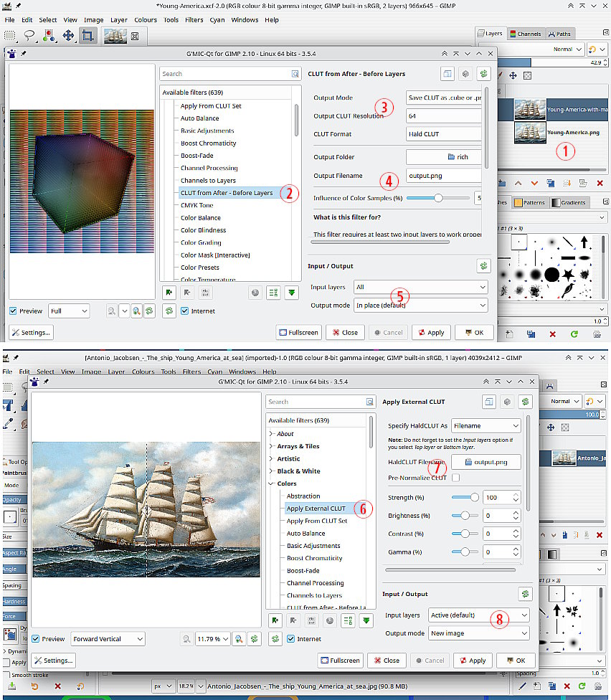This screenshot has width=611, height=700.
Task: Open the Filters menu in top GIMP window
Action: [194, 20]
